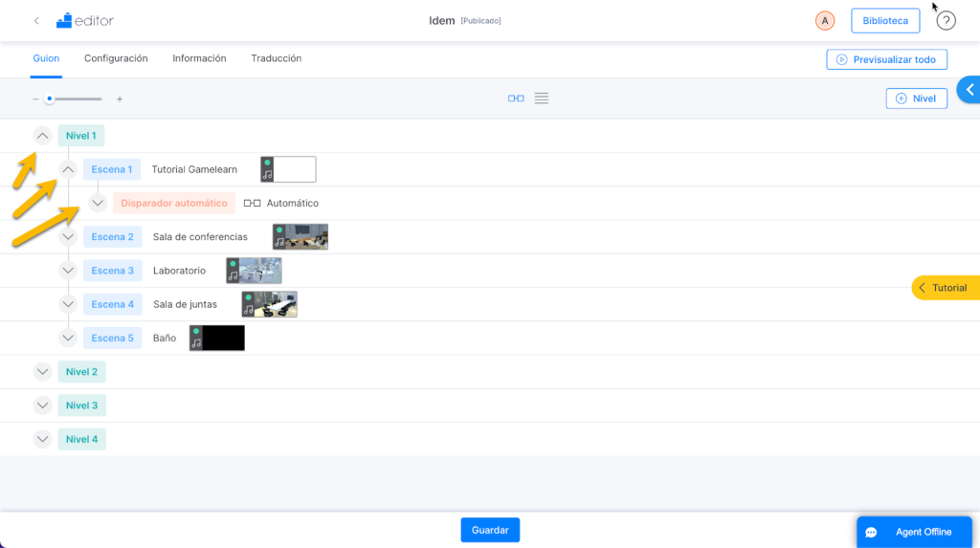
Task: Collapse Escena 1 Tutorial Gamelearn
Action: tap(68, 169)
